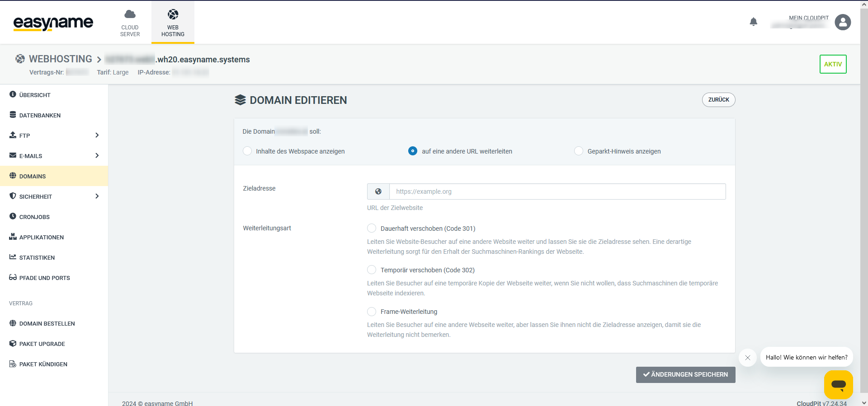Open Datenbanken in the sidebar menu

40,115
